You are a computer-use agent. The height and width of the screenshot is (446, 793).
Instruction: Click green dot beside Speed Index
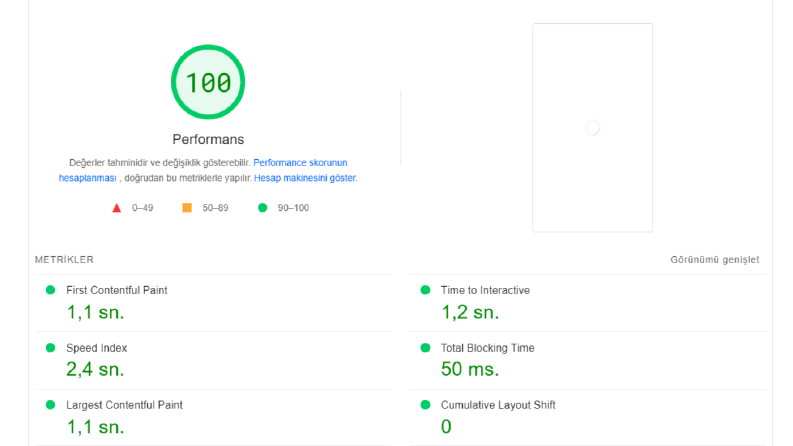click(50, 347)
